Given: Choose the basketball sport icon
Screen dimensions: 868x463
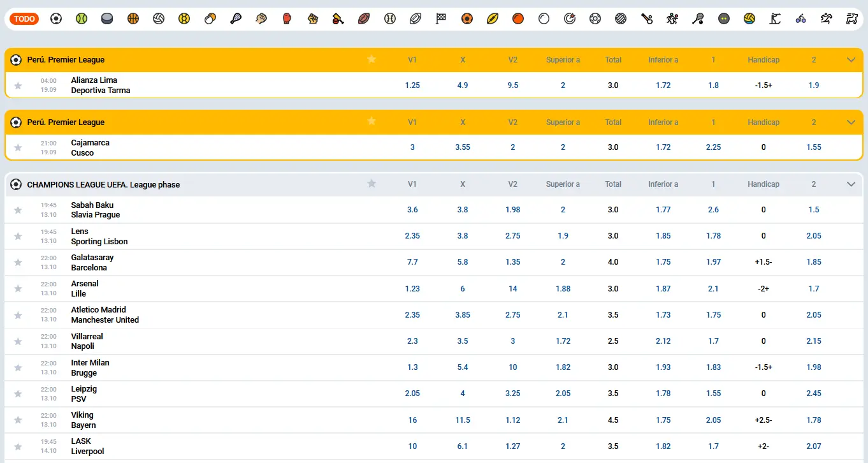Looking at the screenshot, I should click(x=133, y=19).
